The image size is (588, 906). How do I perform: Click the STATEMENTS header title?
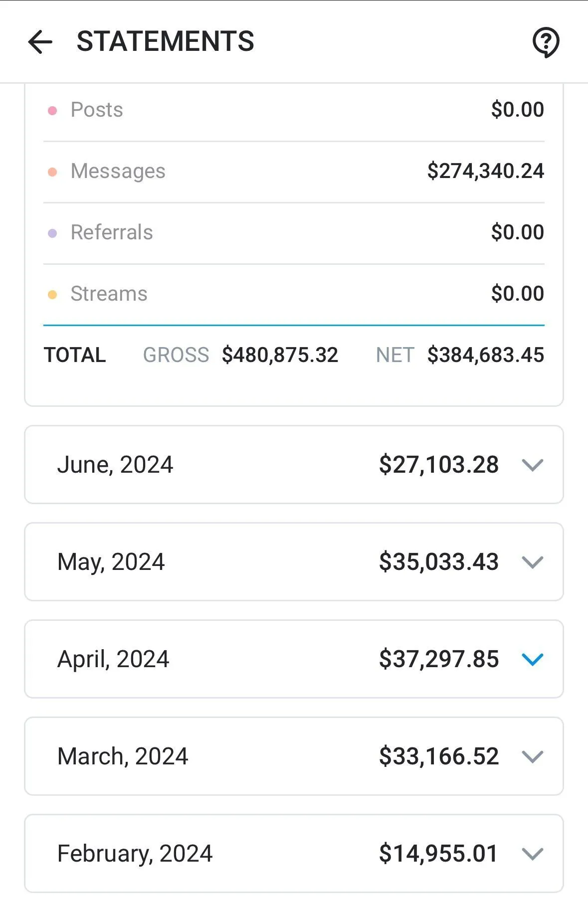pyautogui.click(x=165, y=41)
